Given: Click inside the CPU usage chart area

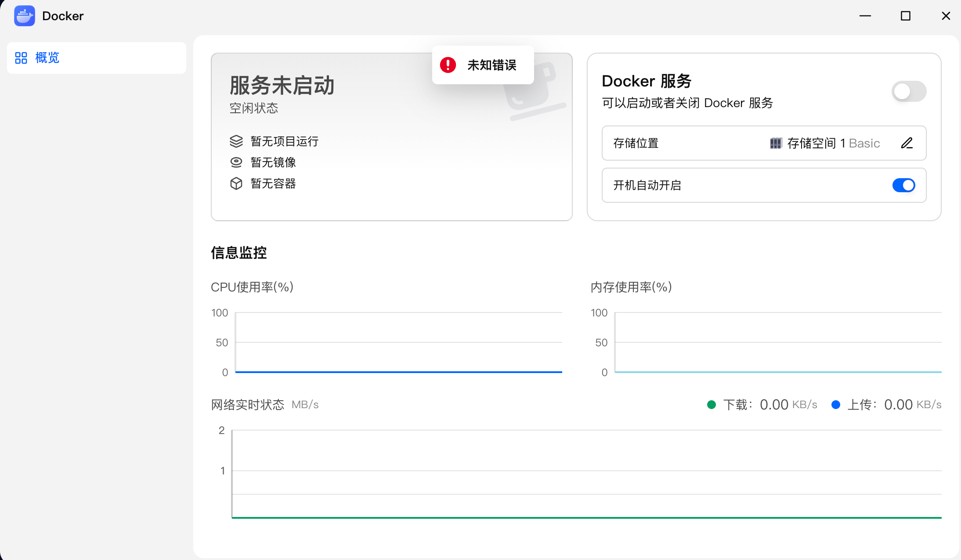Looking at the screenshot, I should pos(399,342).
